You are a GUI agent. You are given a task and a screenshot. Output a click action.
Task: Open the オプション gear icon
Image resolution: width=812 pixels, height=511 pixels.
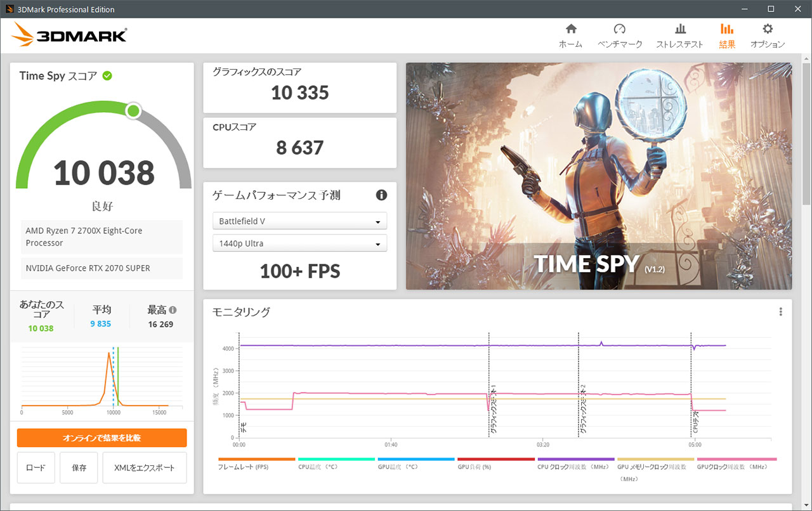click(768, 29)
